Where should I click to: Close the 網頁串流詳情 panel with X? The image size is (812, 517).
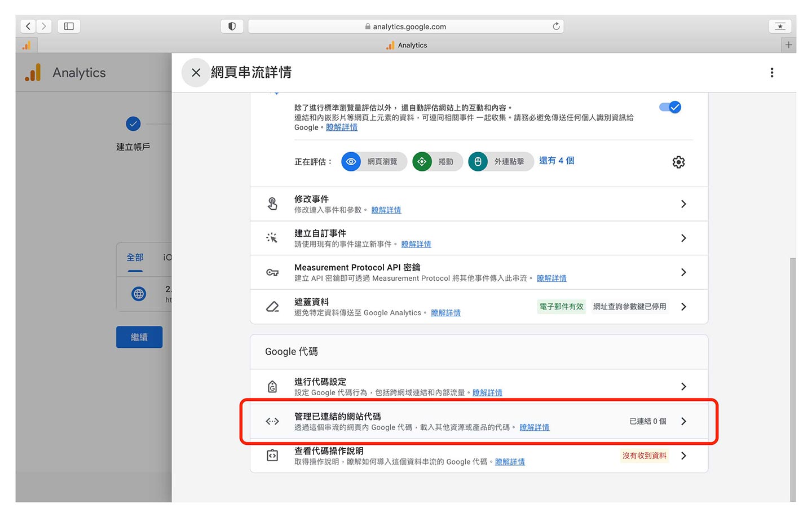pos(196,73)
